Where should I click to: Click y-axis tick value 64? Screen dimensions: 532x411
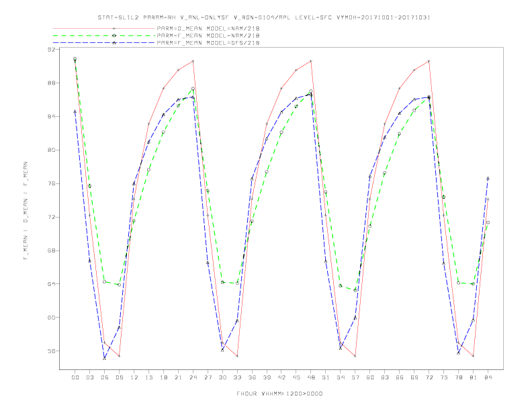[51, 284]
